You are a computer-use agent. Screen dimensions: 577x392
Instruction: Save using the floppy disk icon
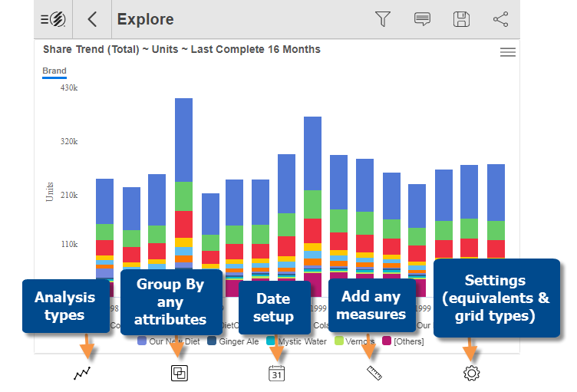point(461,19)
